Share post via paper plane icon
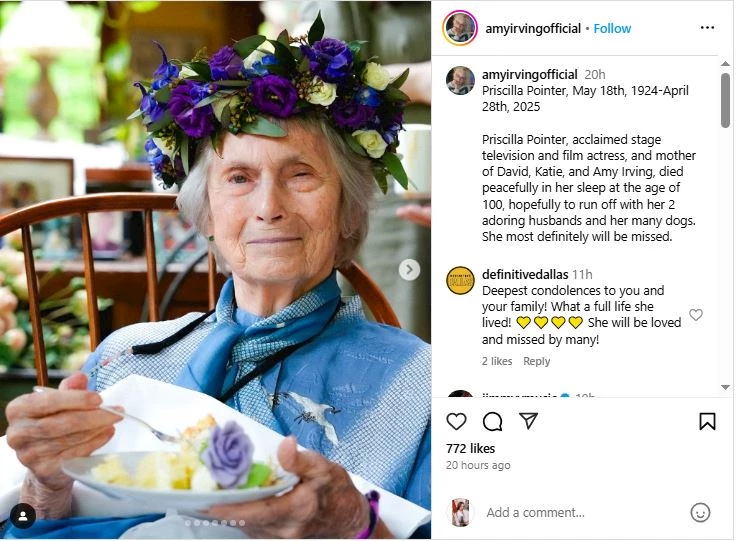741x541 pixels. pyautogui.click(x=528, y=421)
